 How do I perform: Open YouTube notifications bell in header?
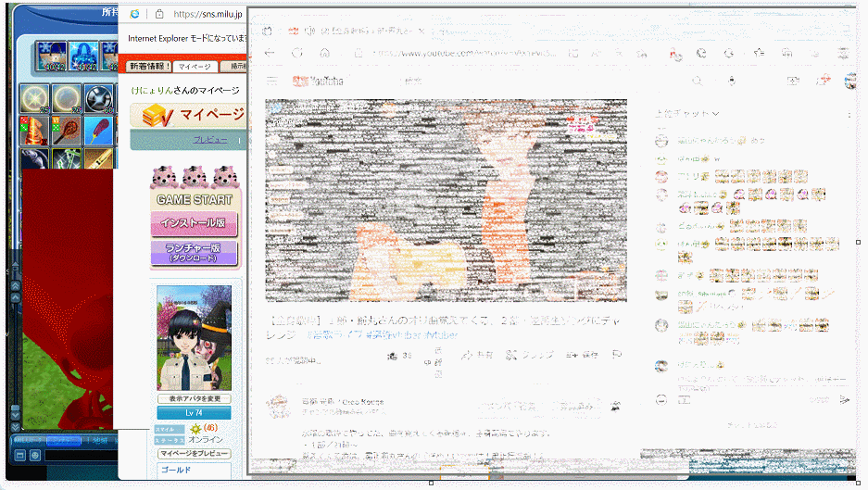(823, 81)
